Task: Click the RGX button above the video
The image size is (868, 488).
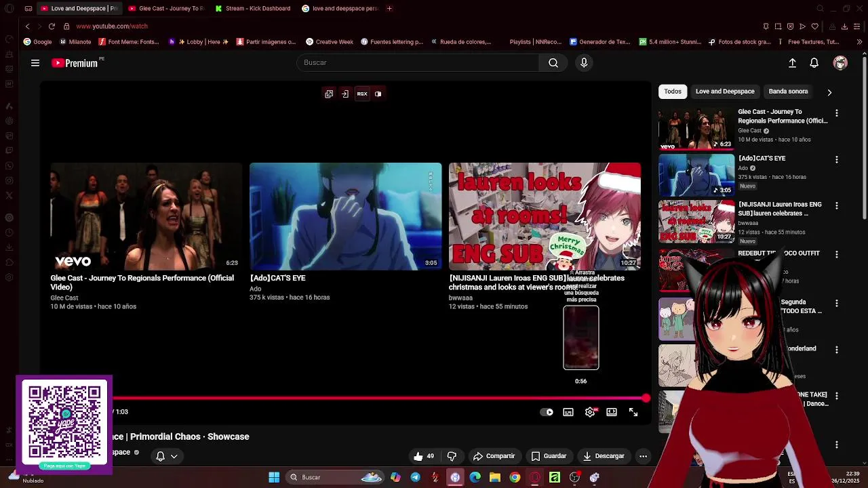Action: (x=362, y=94)
